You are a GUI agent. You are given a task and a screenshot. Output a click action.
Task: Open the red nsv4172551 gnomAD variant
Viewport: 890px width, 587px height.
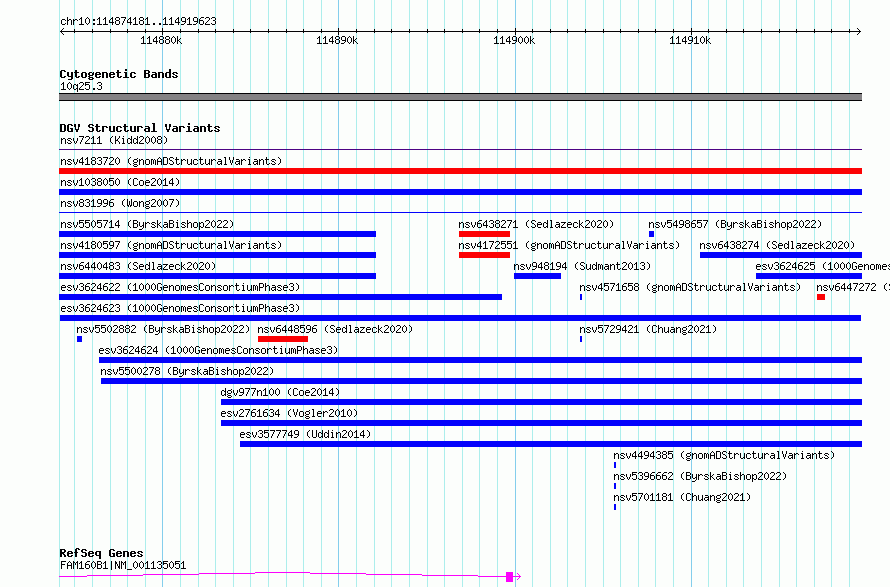pos(484,255)
